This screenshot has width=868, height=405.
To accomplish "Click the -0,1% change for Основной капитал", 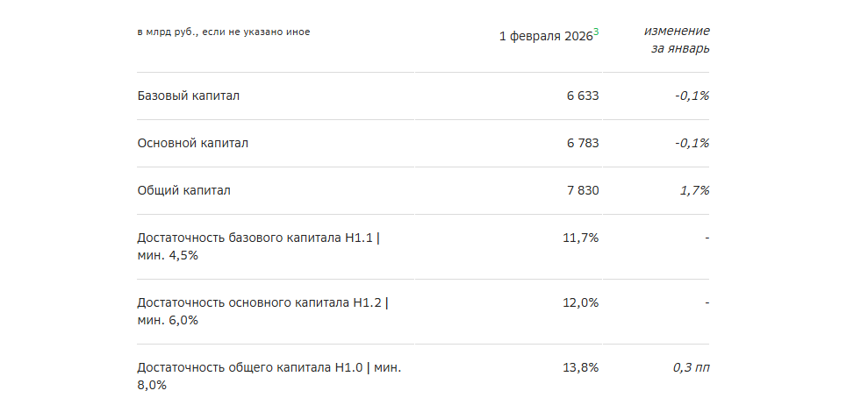I will point(692,143).
